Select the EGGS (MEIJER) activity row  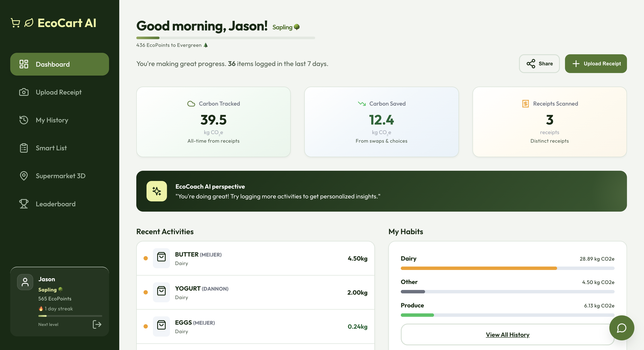coord(255,326)
